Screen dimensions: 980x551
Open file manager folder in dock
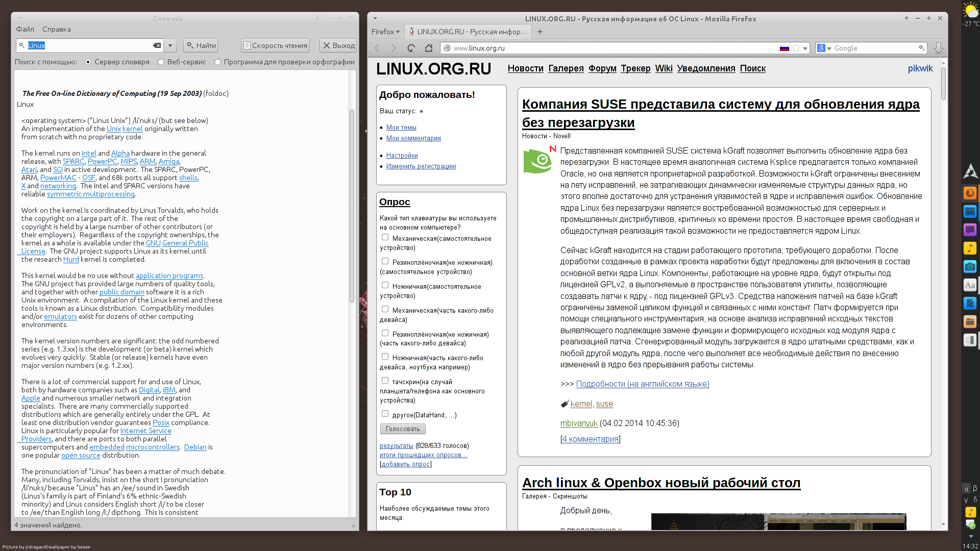point(970,321)
